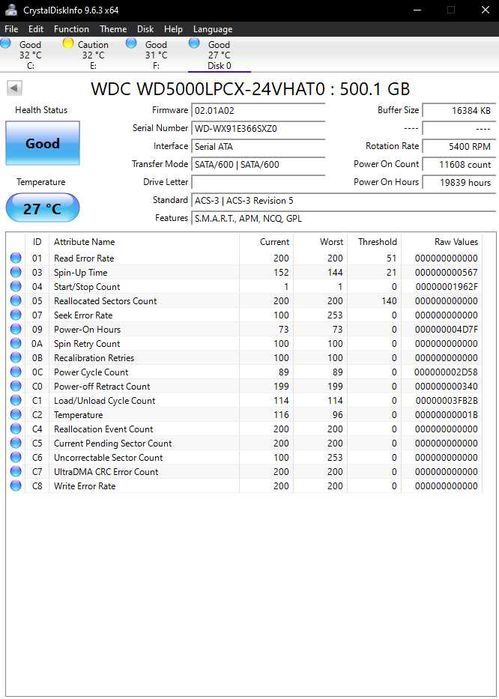Screen dimensions: 499x699
Task: Click the Good health status button
Action: (x=42, y=143)
